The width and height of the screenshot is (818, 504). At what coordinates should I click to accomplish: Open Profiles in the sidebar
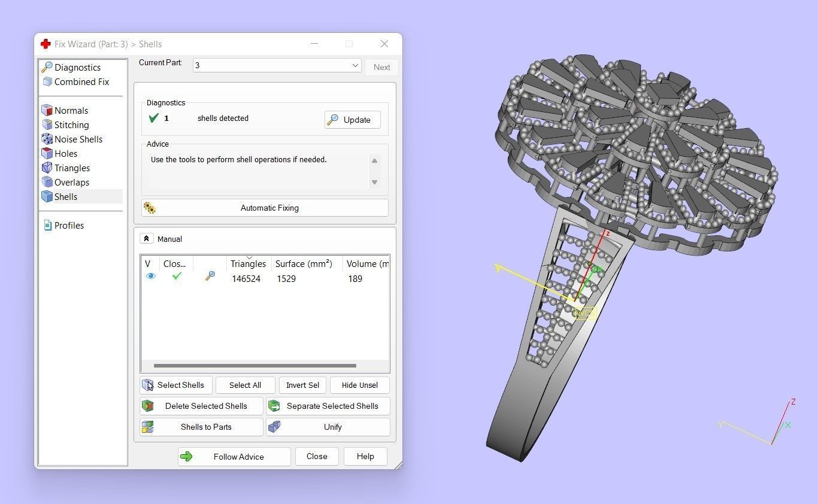pos(69,226)
